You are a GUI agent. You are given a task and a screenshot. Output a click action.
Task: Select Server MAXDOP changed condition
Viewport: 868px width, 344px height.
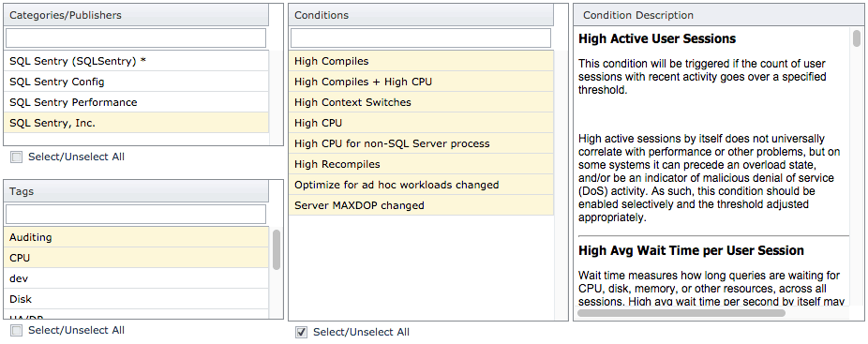[421, 205]
